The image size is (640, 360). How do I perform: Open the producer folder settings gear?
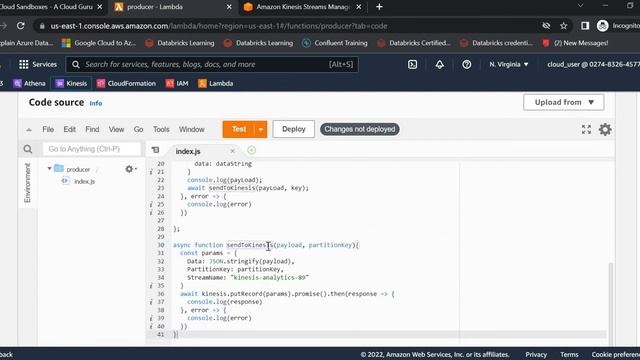130,169
